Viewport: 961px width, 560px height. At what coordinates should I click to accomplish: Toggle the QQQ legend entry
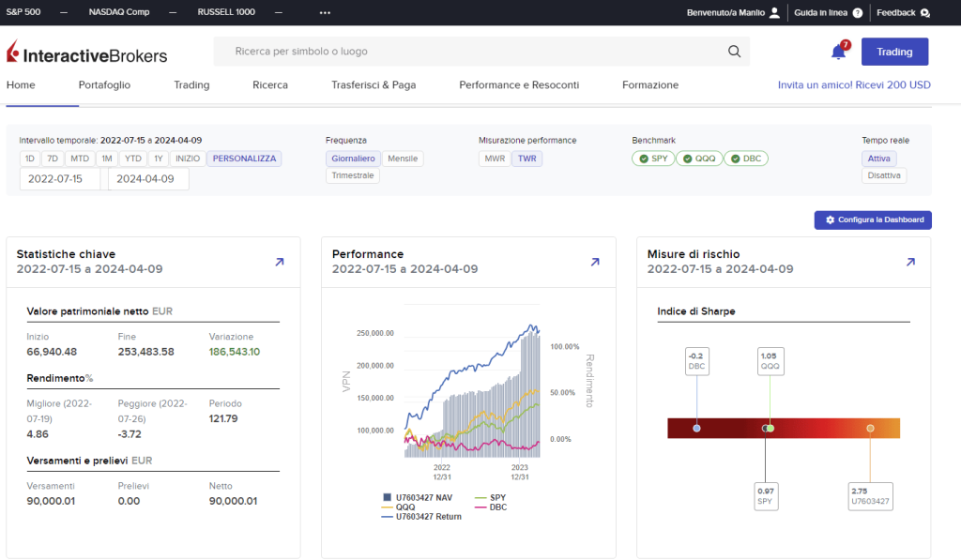pyautogui.click(x=398, y=507)
